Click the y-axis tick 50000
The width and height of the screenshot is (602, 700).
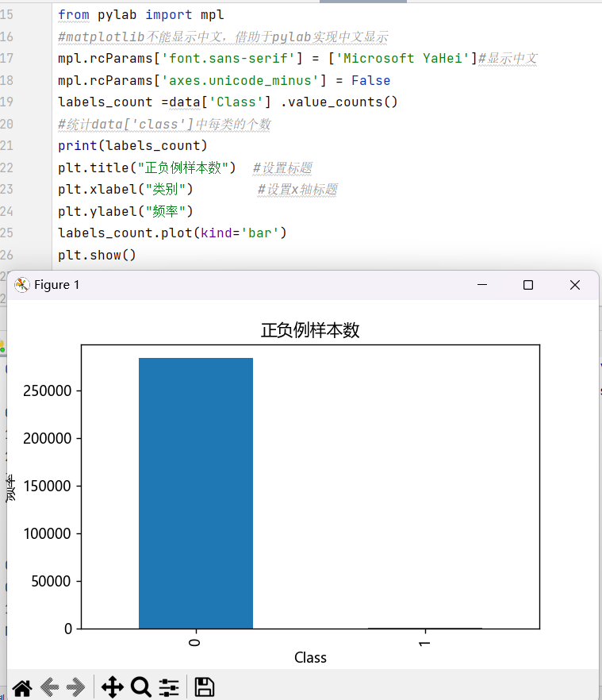tap(51, 581)
